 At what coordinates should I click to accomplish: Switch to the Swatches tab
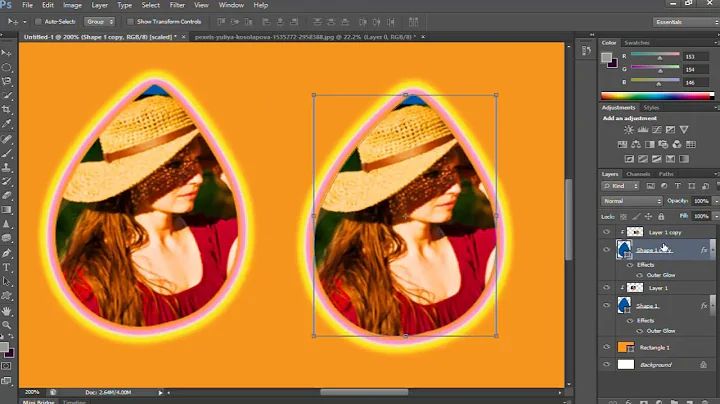tap(637, 43)
